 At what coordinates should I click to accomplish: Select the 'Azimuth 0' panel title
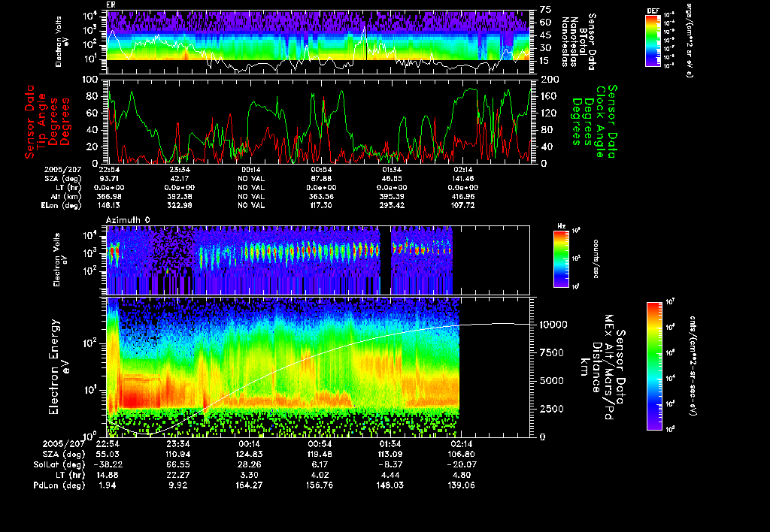(128, 220)
